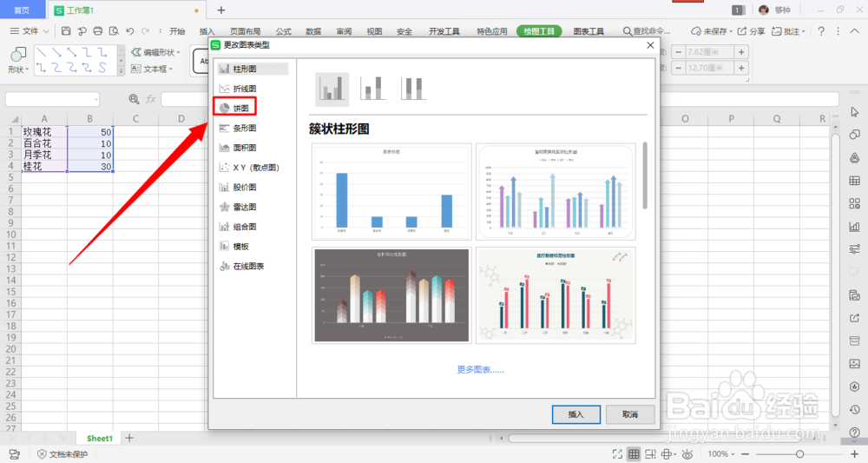Screen dimensions: 868x463
Task: Open the Name Box dropdown
Action: pos(95,99)
